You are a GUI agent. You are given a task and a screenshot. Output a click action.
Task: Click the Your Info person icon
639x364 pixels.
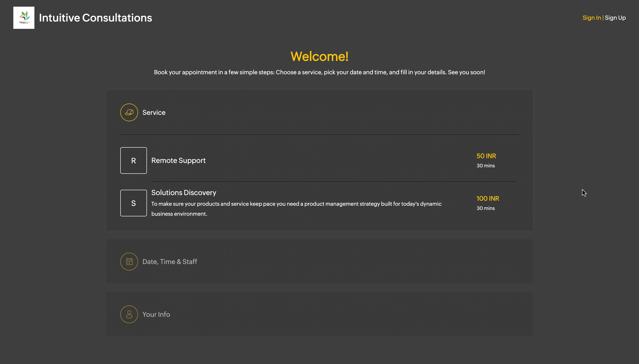point(129,314)
